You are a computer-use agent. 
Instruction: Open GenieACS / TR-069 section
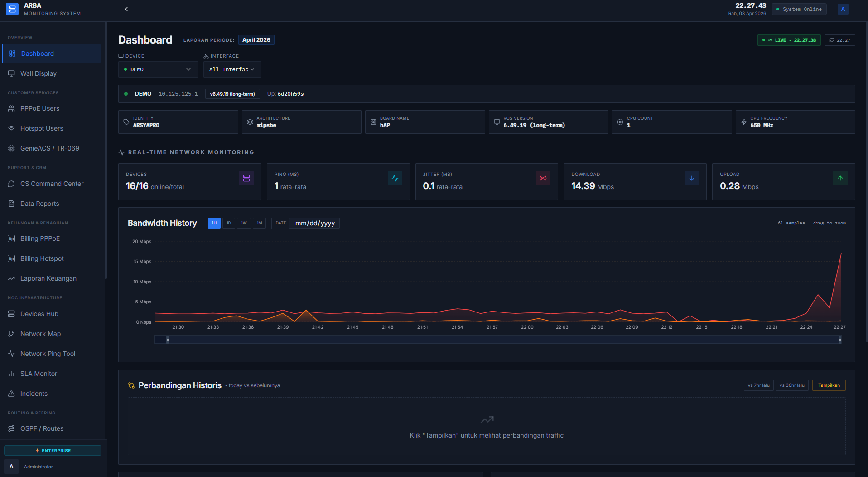pyautogui.click(x=52, y=148)
